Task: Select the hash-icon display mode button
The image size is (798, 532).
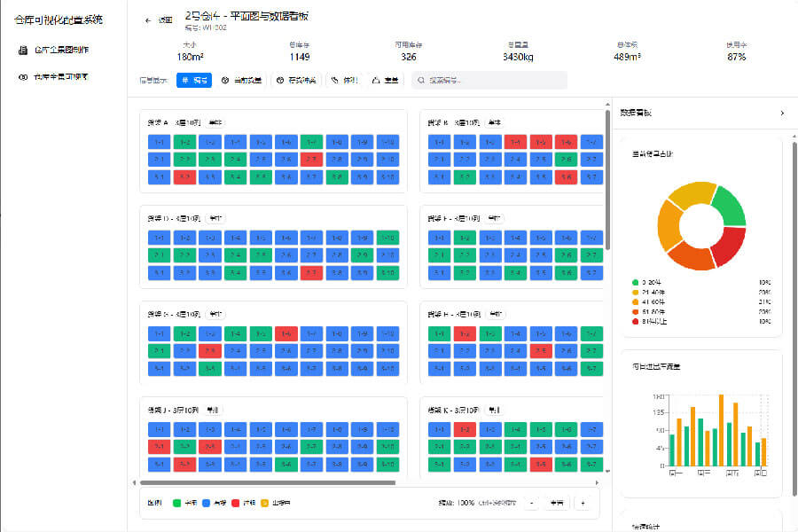Action: (x=194, y=81)
